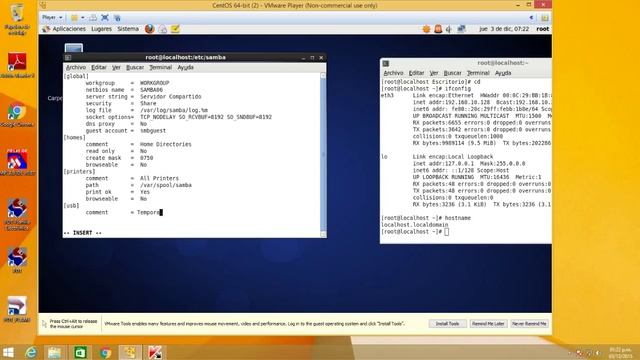This screenshot has width=640, height=360.
Task: Click the 'localhost.localdomain' output text
Action: pyautogui.click(x=414, y=224)
